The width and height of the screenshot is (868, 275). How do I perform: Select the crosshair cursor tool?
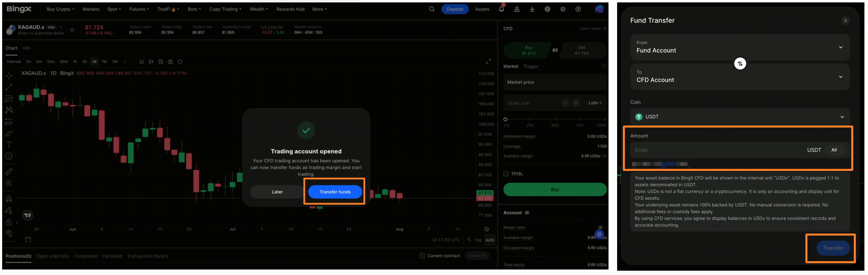click(9, 75)
